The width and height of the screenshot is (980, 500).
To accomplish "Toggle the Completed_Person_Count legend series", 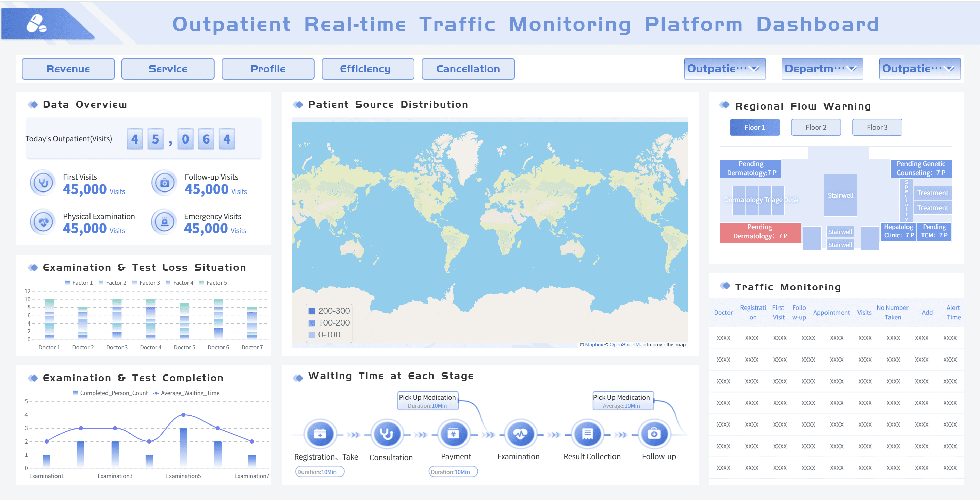I will click(110, 393).
